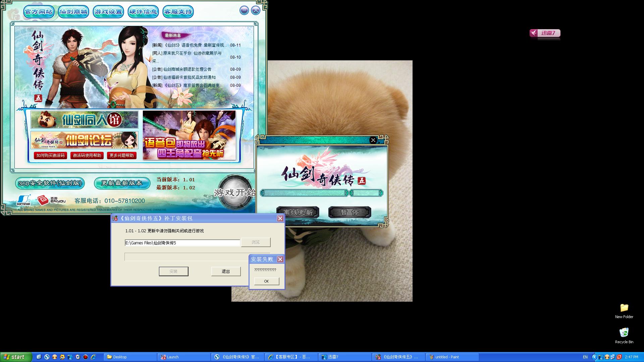Viewport: 644px width, 362px height.
Task: Open the 游戏设置 game settings tab
Action: 108,12
